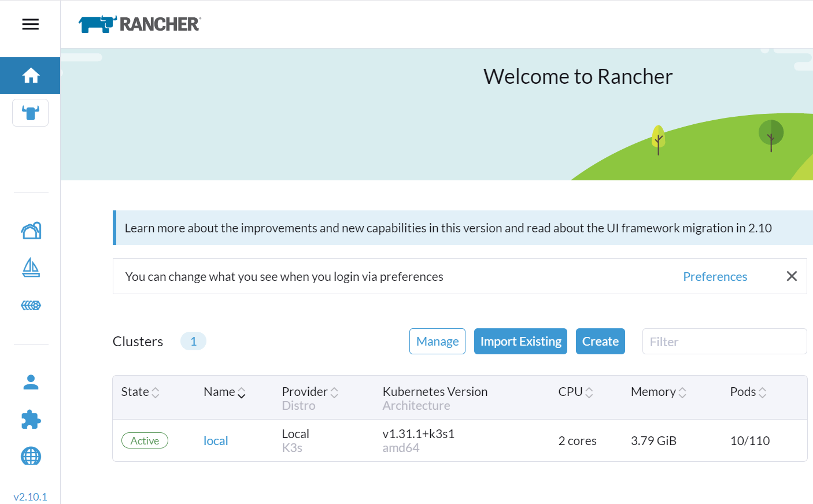Sort clusters by Name column
Viewport: 813px width, 504px height.
[224, 392]
